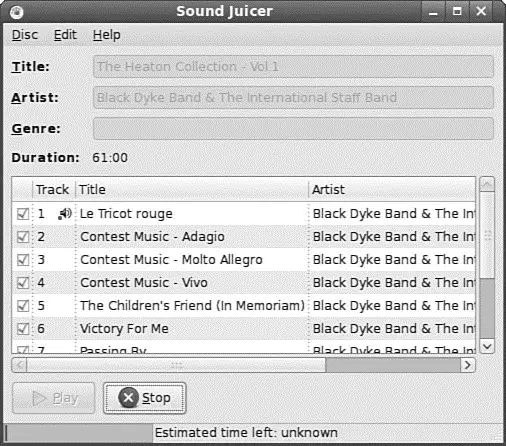This screenshot has height=446, width=506.
Task: Click the artist cell for track 4
Action: [393, 283]
